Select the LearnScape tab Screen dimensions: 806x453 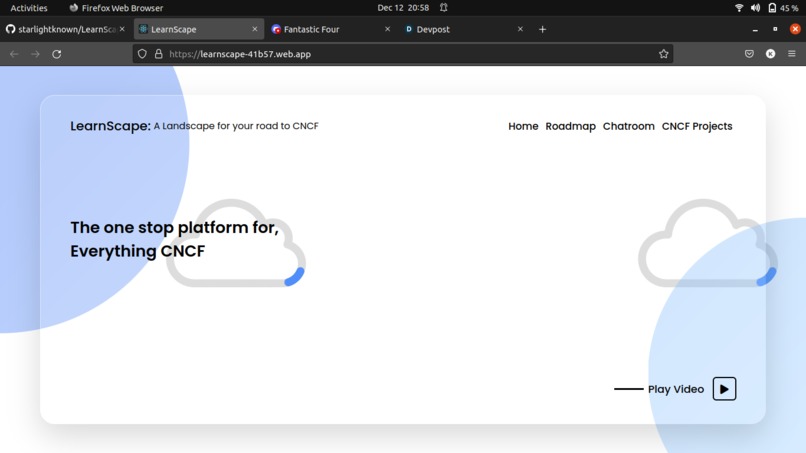[x=199, y=29]
